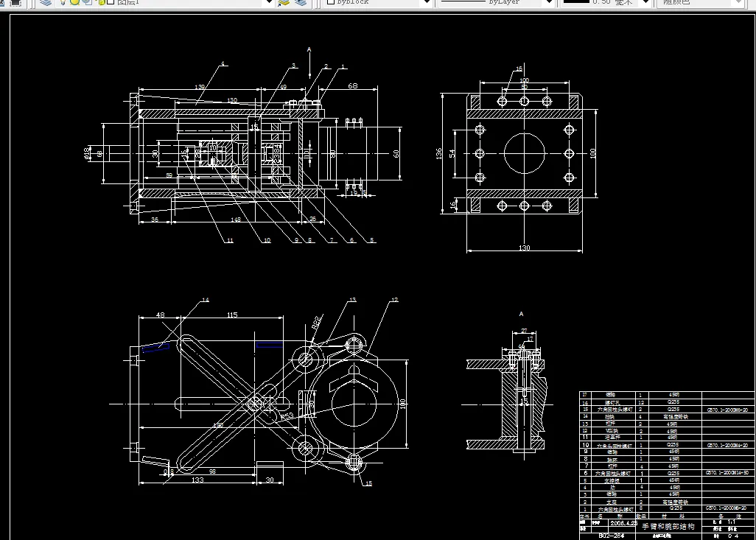The width and height of the screenshot is (756, 540).
Task: Click quantity '12' in parts list row 16
Action: (x=641, y=402)
